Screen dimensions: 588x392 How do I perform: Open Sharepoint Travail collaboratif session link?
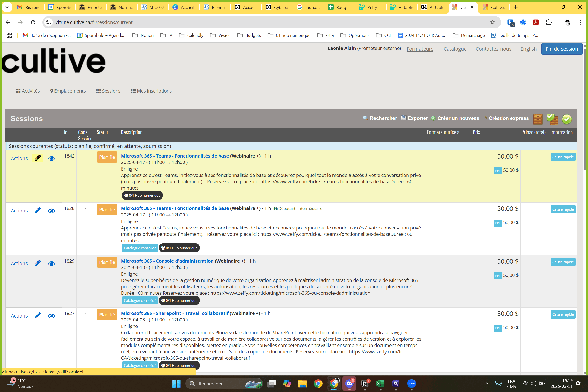175,313
